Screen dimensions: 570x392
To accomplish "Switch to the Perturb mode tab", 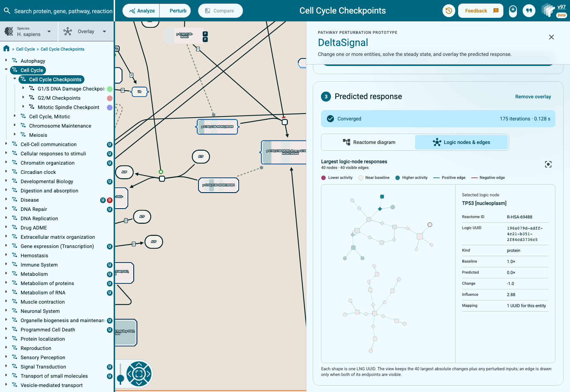I will (175, 11).
